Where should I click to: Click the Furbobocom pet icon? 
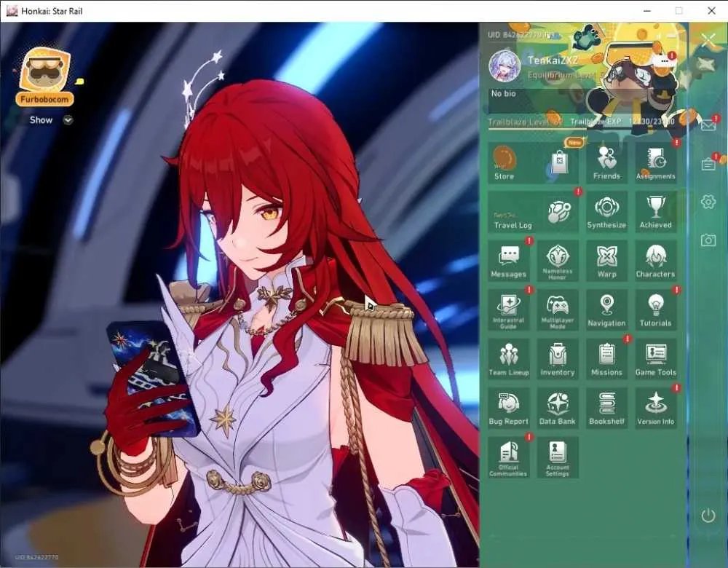pos(44,76)
